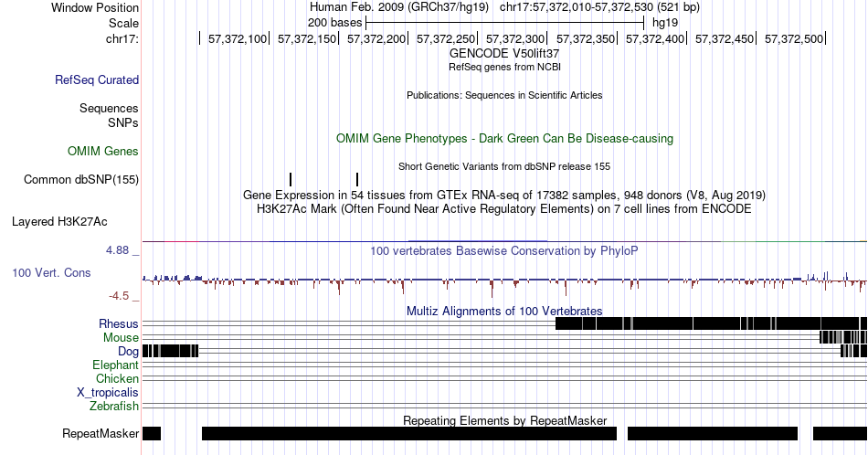Screen dimensions: 868x455
Task: Click the Publications: Sequences in Scientific Articles title
Action: 504,95
